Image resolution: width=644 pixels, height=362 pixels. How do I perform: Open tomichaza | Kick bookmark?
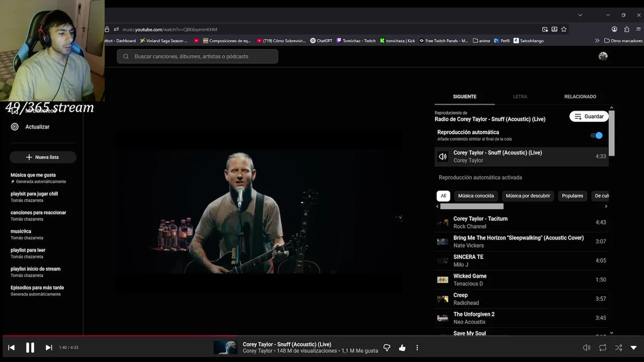pos(397,41)
